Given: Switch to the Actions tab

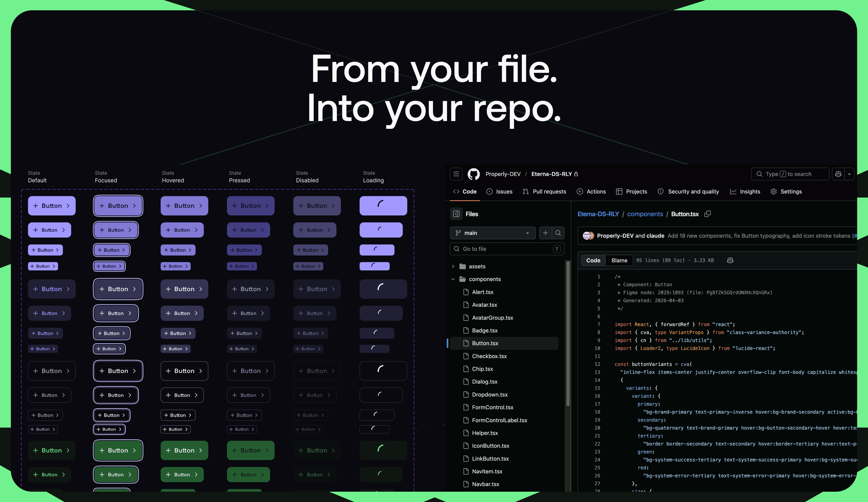Looking at the screenshot, I should click(x=591, y=192).
